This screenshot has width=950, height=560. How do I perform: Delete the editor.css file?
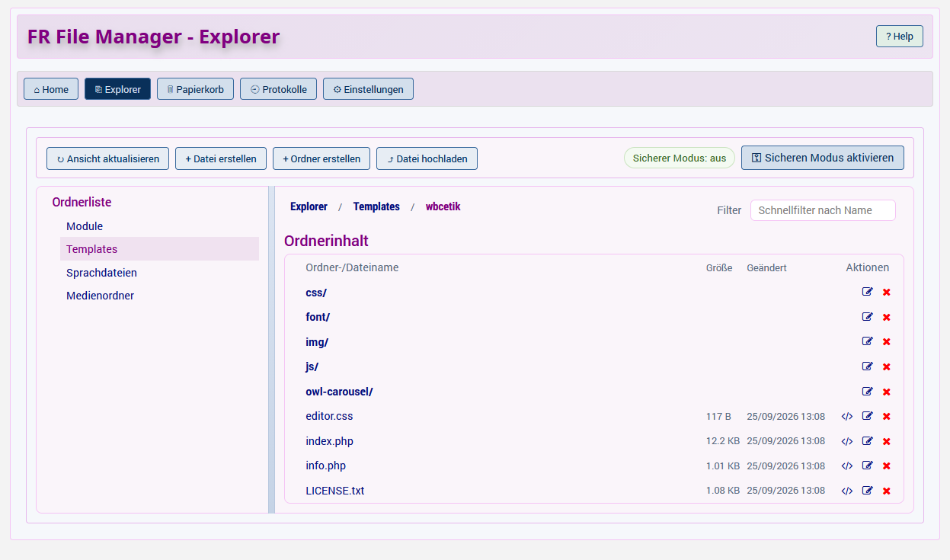click(x=886, y=416)
